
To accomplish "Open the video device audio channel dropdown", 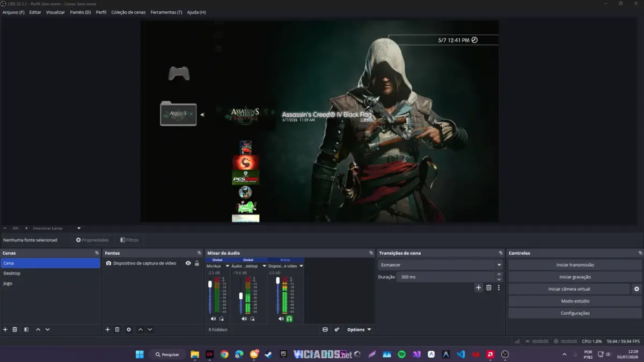I will pyautogui.click(x=301, y=266).
